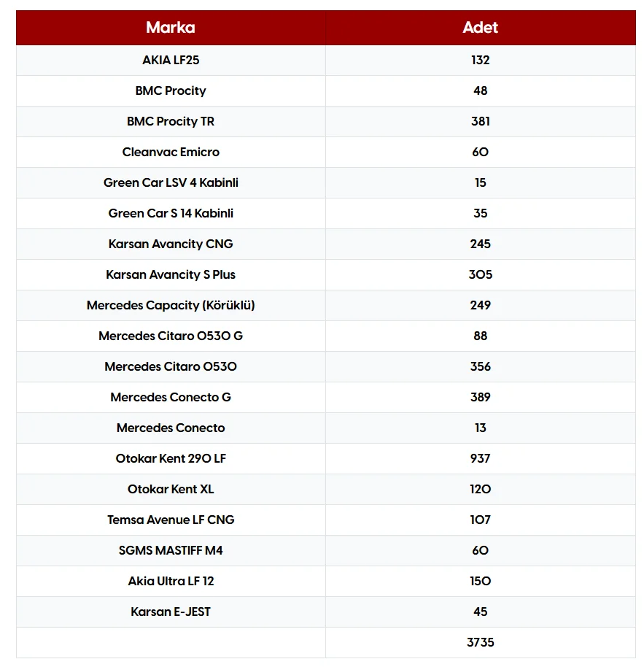Select Green Car LSV 4 Kabinli cell
Viewport: 644px width, 667px height.
point(171,182)
